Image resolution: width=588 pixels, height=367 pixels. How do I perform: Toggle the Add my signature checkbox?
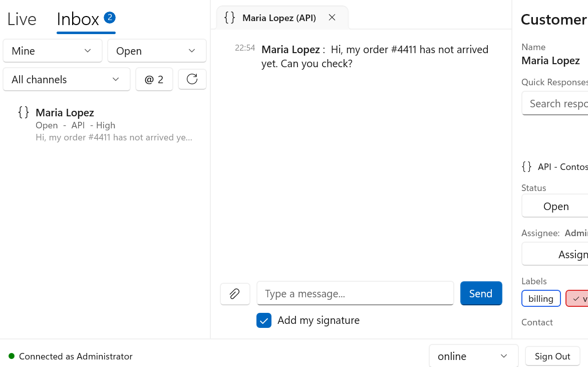(x=263, y=320)
